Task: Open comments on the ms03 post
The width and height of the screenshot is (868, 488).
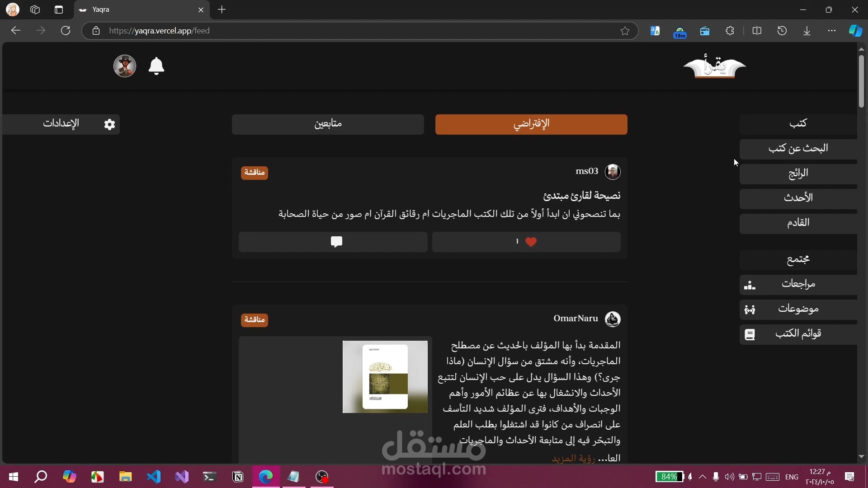Action: (x=336, y=242)
